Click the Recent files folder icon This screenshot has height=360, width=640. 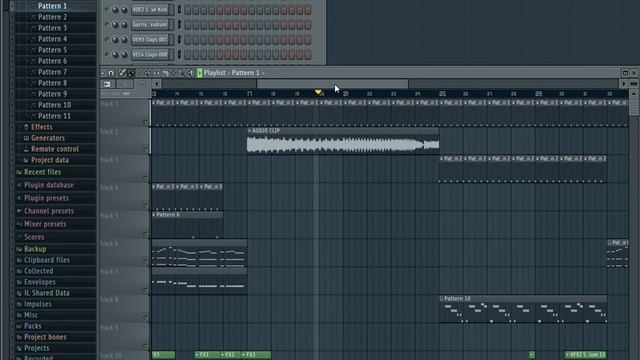(x=19, y=172)
